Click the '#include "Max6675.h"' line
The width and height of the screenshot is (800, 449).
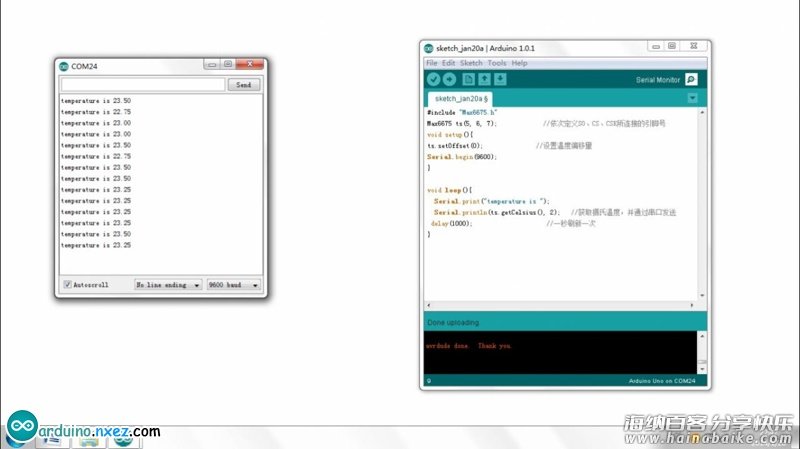(x=462, y=112)
